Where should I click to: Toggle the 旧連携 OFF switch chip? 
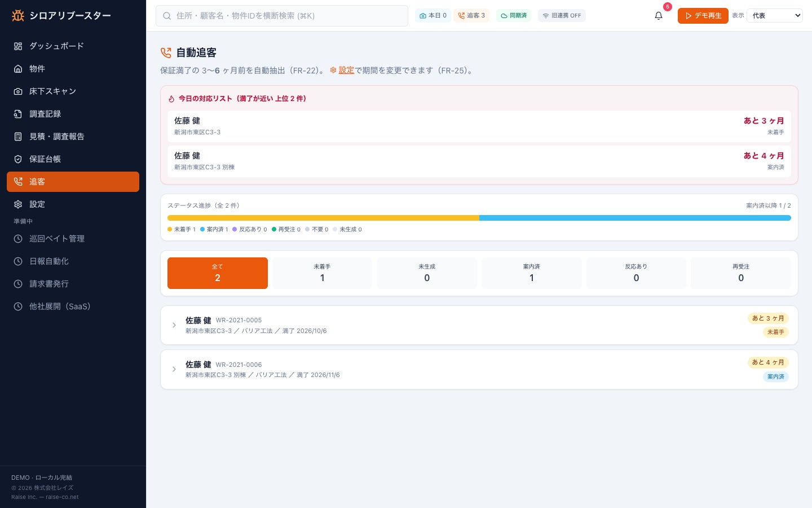click(x=562, y=16)
